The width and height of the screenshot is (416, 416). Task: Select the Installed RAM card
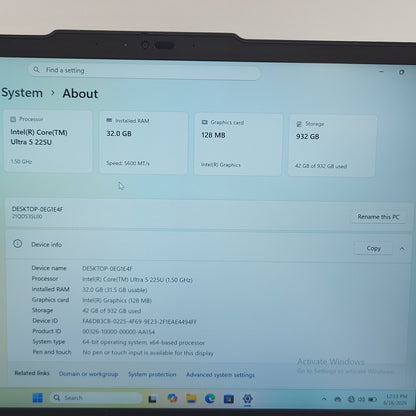pyautogui.click(x=143, y=143)
